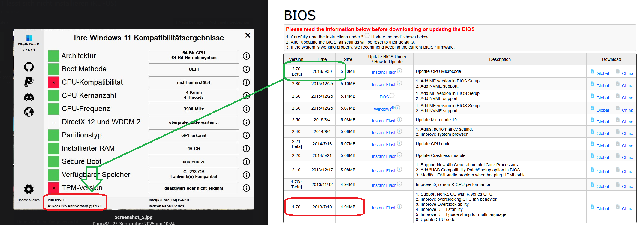
Task: Show info for DirectX 12 und WDDM 2
Action: [x=246, y=122]
